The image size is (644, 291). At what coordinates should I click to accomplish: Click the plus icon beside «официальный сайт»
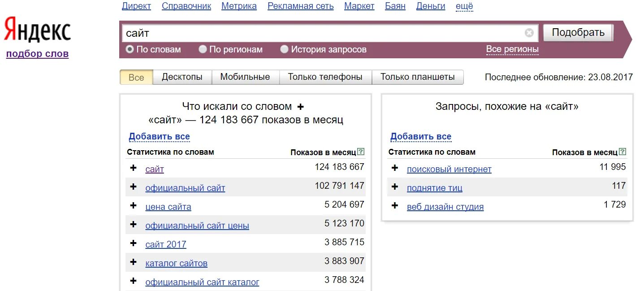click(x=133, y=187)
